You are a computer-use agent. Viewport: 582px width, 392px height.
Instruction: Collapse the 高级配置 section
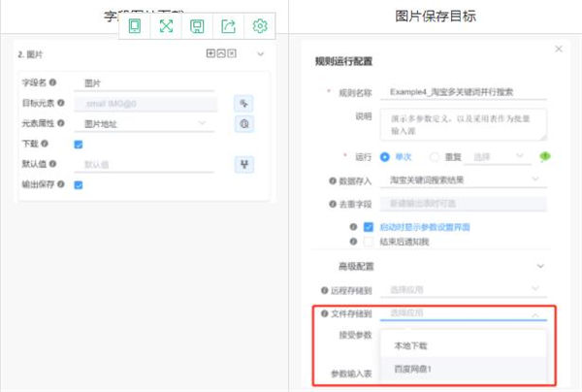(x=540, y=265)
